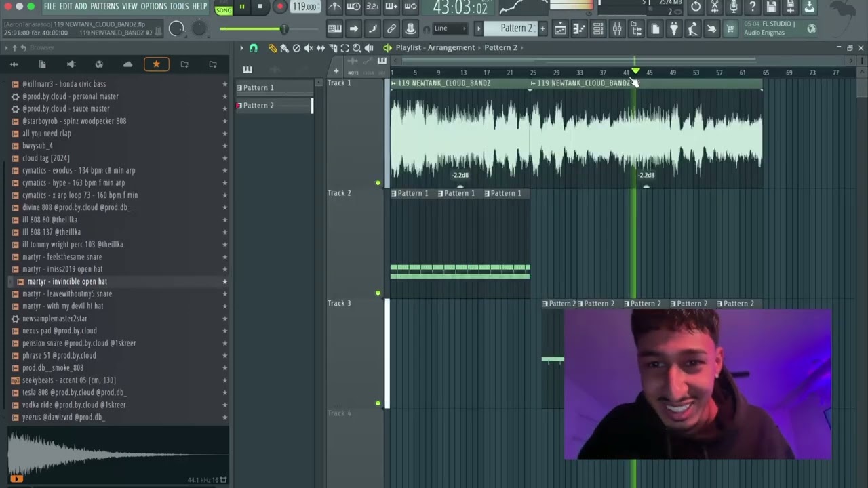
Task: Toggle multilink to controllers icon
Action: (x=391, y=28)
